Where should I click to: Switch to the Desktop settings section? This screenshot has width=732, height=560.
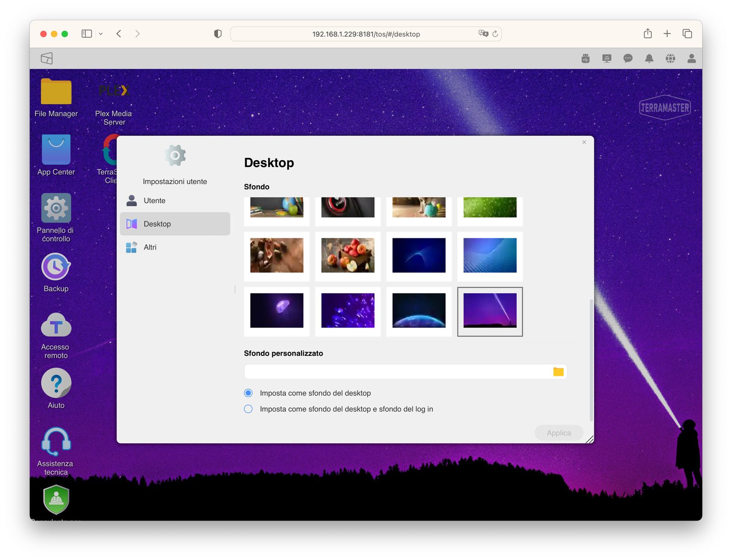click(175, 224)
